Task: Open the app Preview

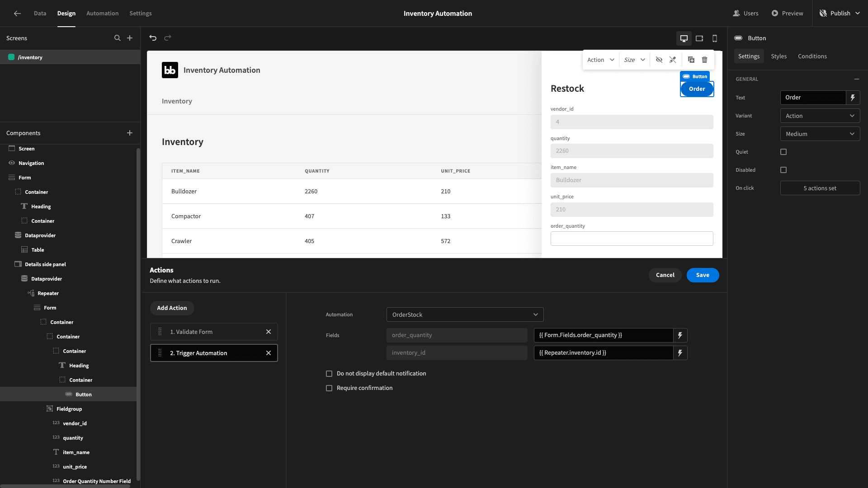Action: click(787, 14)
